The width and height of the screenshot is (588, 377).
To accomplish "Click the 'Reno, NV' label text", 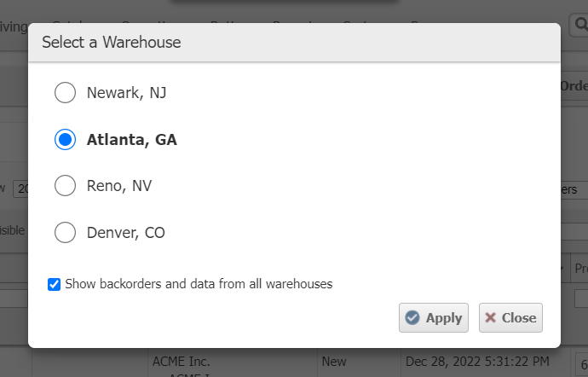I will point(119,186).
